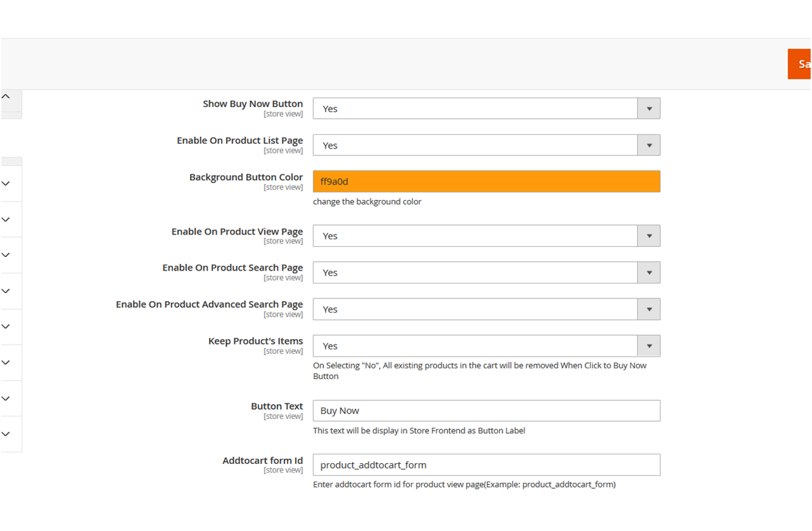Select the 'On Selecting No' hint text
Screen dimensions: 812x531
tap(480, 371)
